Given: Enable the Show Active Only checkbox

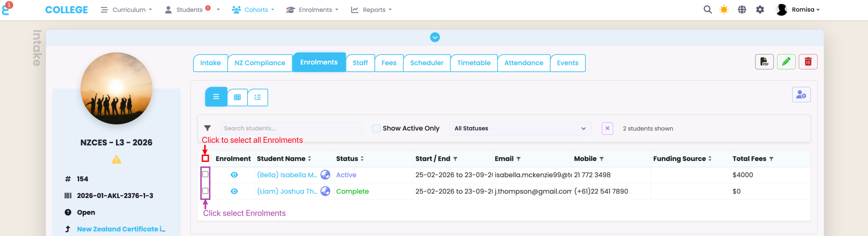Looking at the screenshot, I should point(376,128).
